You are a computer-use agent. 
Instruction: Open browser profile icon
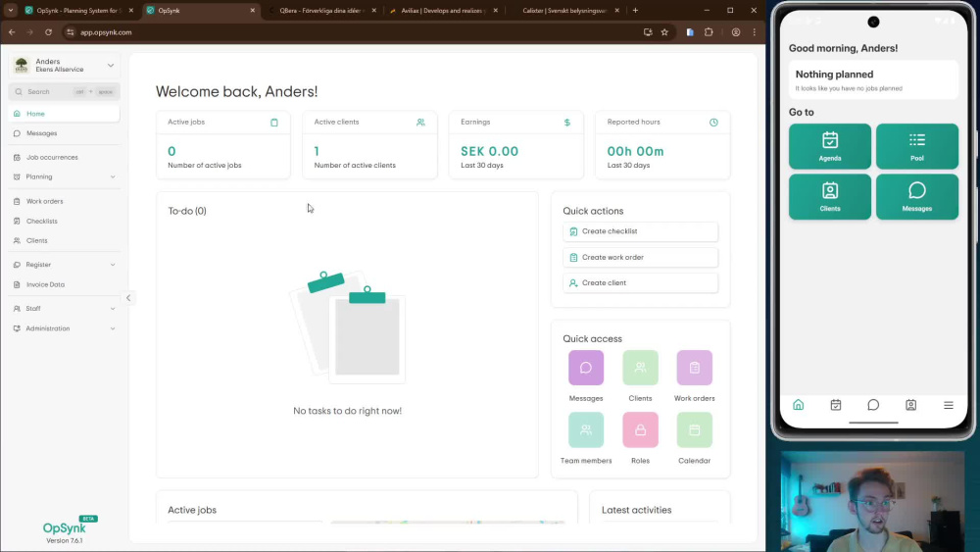click(736, 32)
